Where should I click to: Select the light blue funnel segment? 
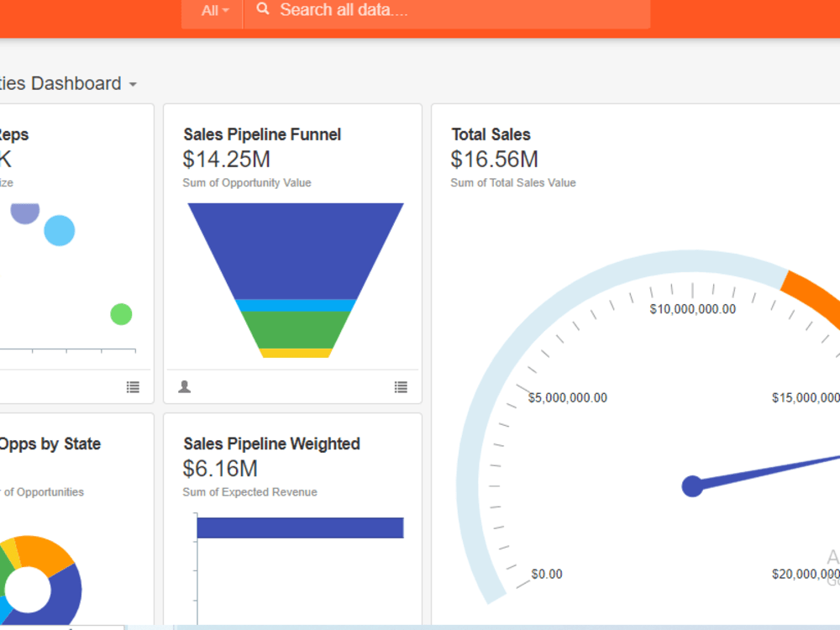pyautogui.click(x=296, y=306)
